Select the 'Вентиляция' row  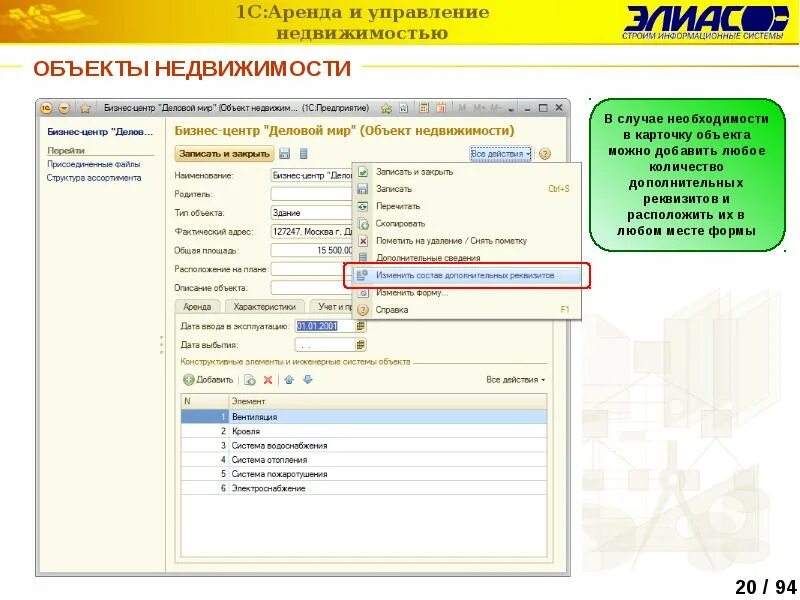[364, 417]
